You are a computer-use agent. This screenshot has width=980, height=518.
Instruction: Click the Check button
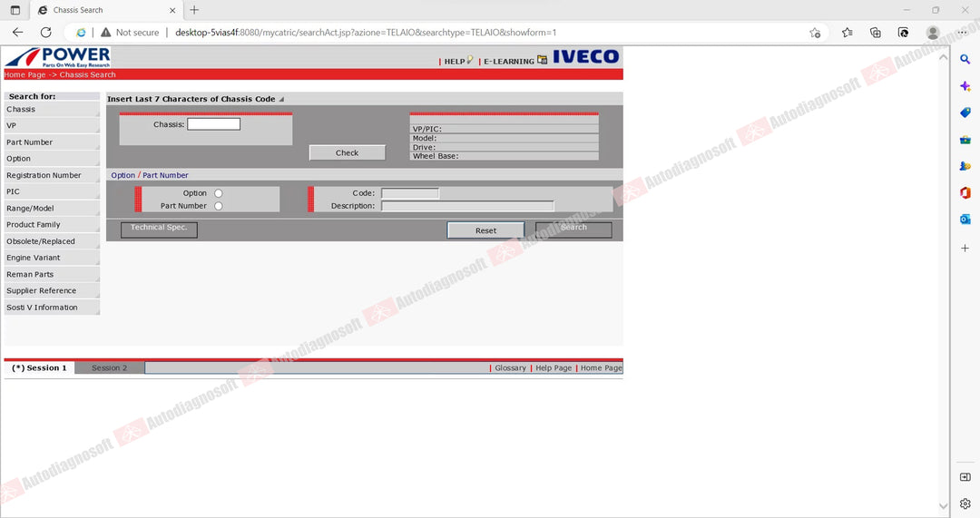(x=347, y=153)
